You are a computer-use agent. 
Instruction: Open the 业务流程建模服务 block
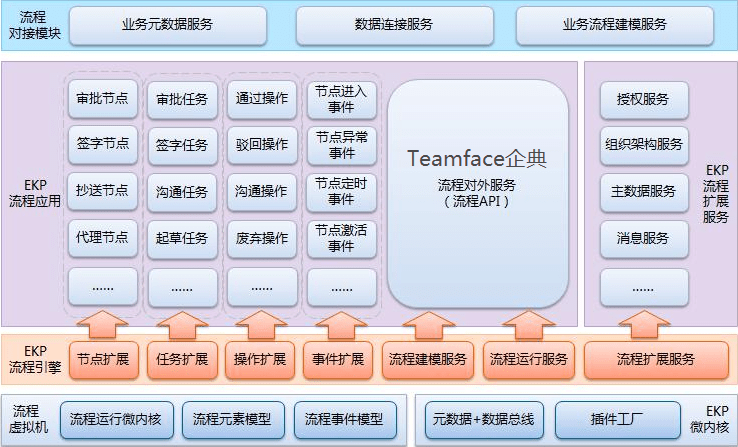[x=613, y=25]
